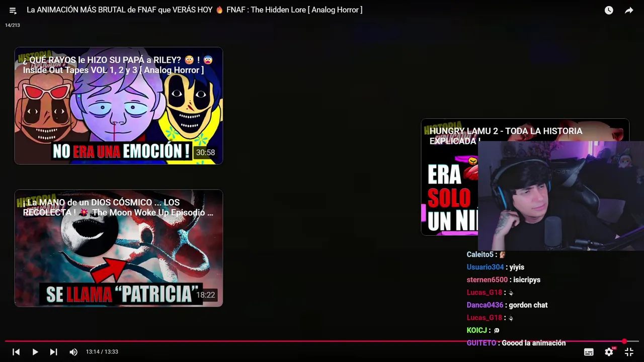Click the DIOS CÓSMICO video title text

[x=118, y=208]
